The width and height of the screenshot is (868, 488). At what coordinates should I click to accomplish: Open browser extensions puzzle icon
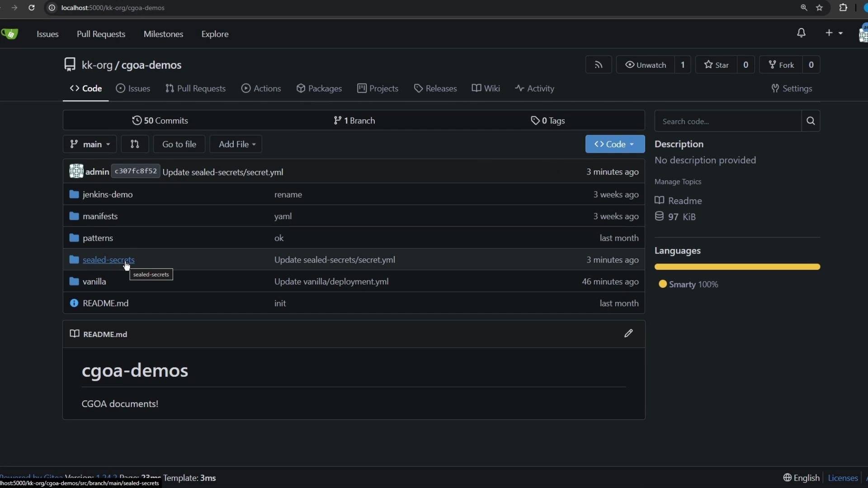(x=843, y=8)
